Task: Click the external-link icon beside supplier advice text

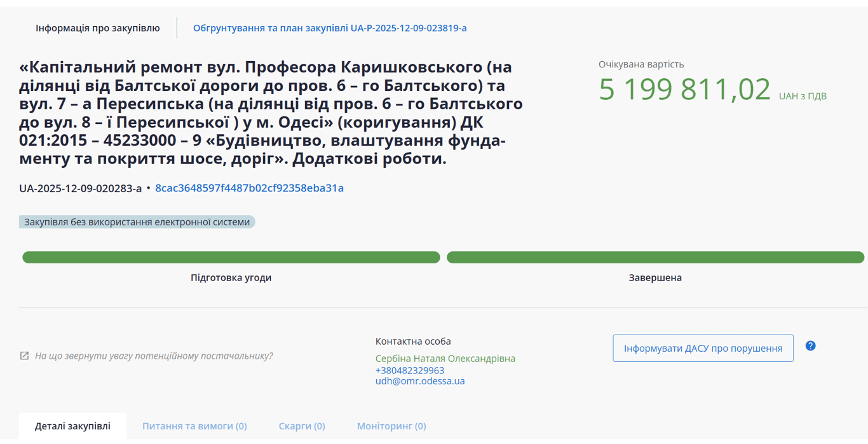Action: [x=24, y=356]
